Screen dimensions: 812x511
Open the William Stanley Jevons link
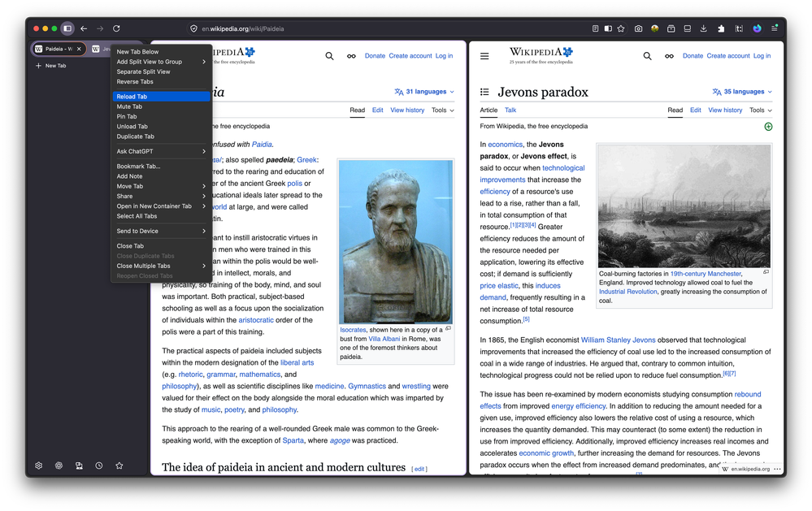618,340
